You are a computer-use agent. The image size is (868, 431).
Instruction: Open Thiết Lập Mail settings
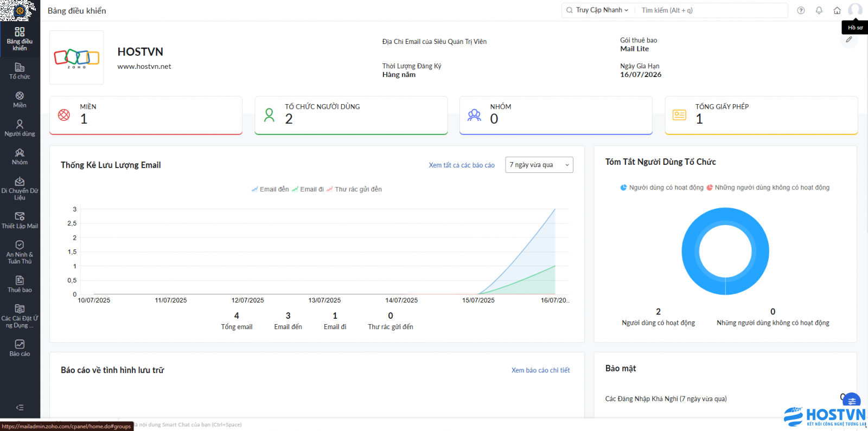coord(20,220)
